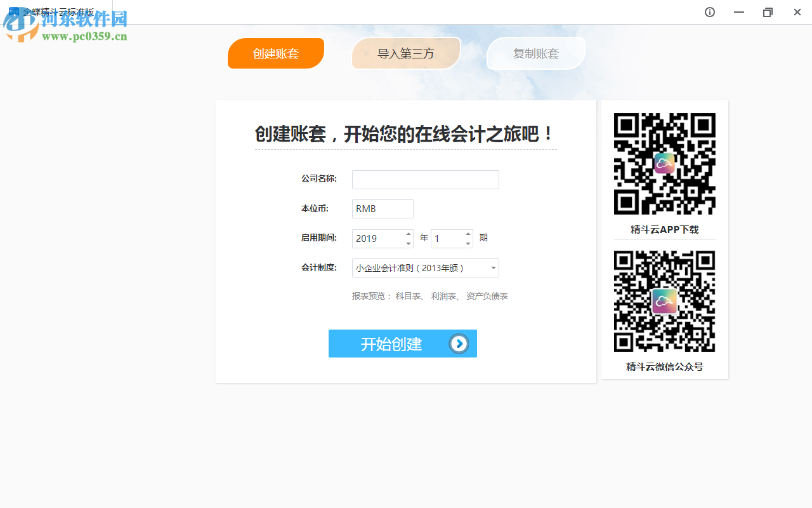Open the 会计制度 dropdown
Screen dimensions: 812x508
point(493,268)
